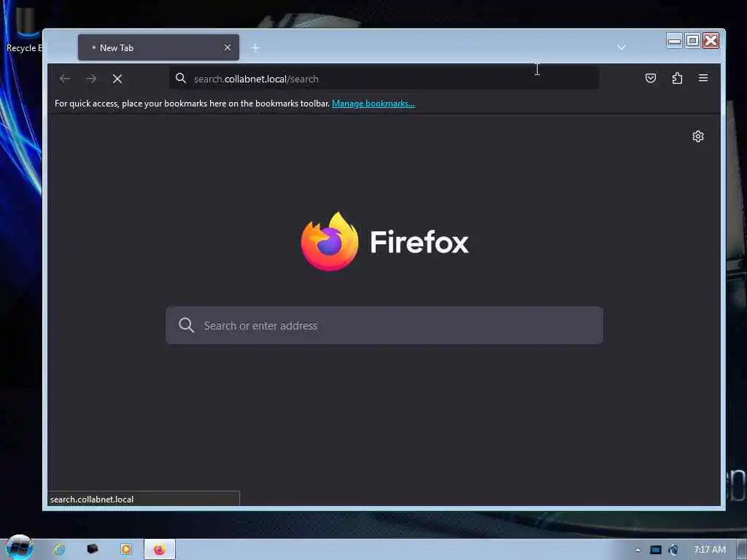Click the magnifier icon in the page search box
The image size is (747, 560).
tap(186, 325)
